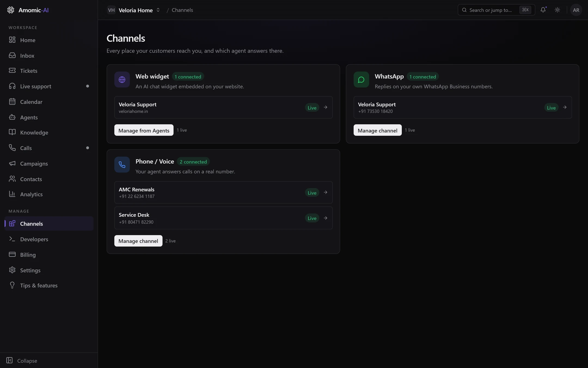Screen dimensions: 588x368
Task: Open Billing in the sidebar
Action: (x=49, y=255)
